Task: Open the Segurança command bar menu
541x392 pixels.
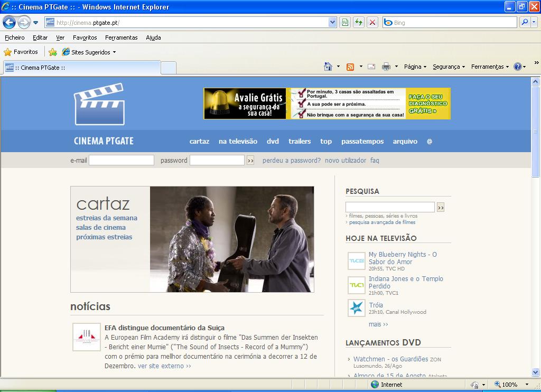Action: pos(449,67)
